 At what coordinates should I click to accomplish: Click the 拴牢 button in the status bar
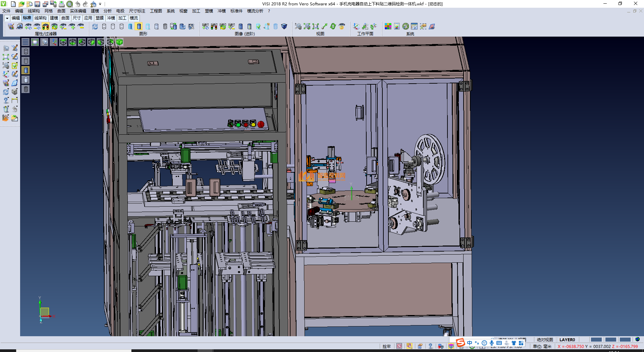(x=386, y=346)
